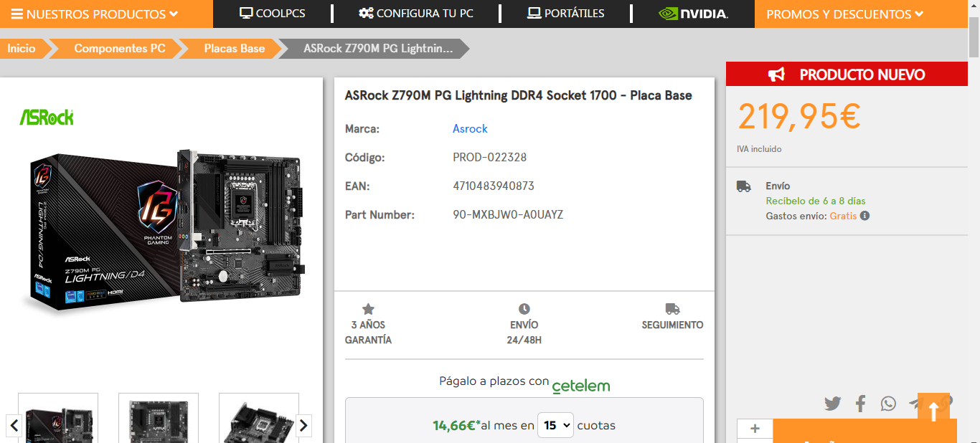Open the Asrock brand link
Screen dimensions: 980x443
[x=470, y=129]
